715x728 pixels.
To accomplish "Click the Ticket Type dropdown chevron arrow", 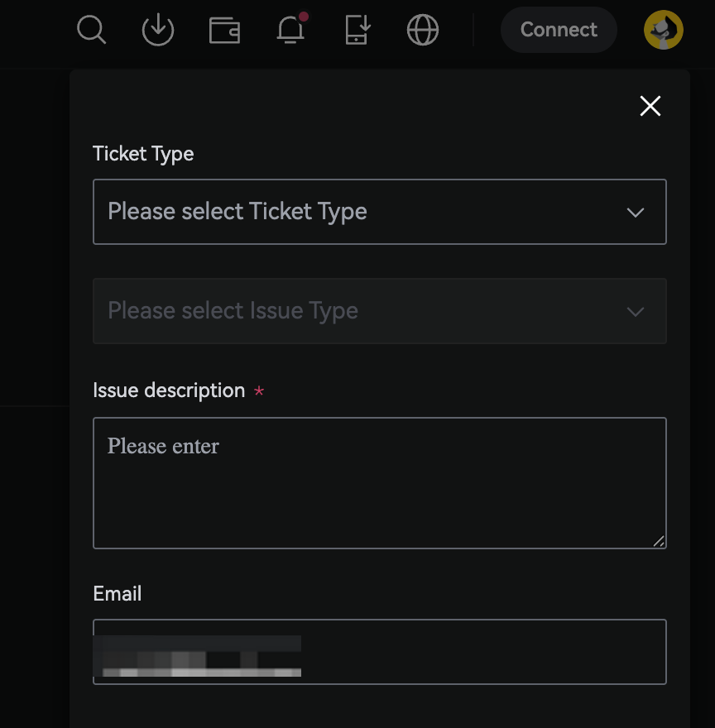I will tap(636, 213).
